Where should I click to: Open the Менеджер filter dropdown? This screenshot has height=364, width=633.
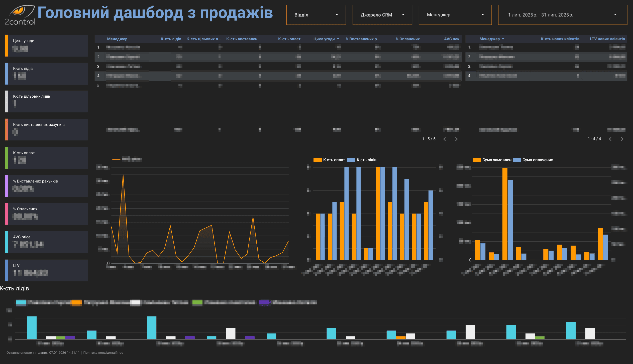click(455, 15)
